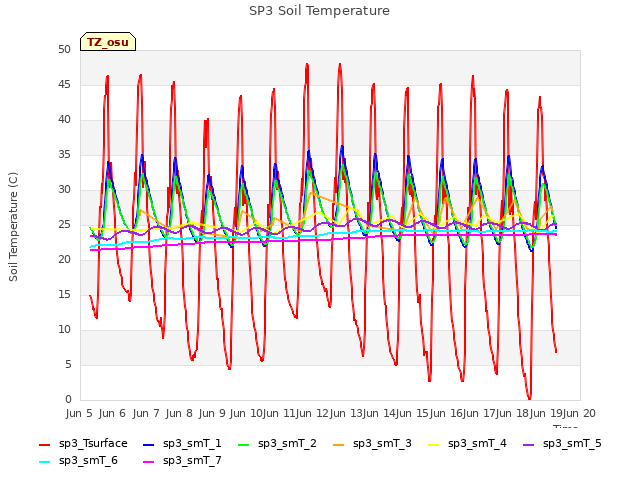Click the blue sp3_smT_1 legend swatch
Viewport: 640px width, 480px height.
[x=149, y=444]
